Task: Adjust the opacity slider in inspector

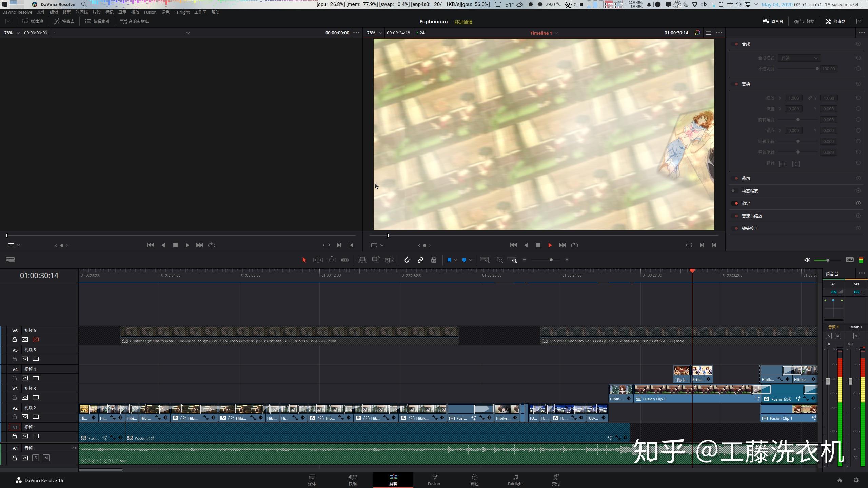Action: [x=798, y=69]
